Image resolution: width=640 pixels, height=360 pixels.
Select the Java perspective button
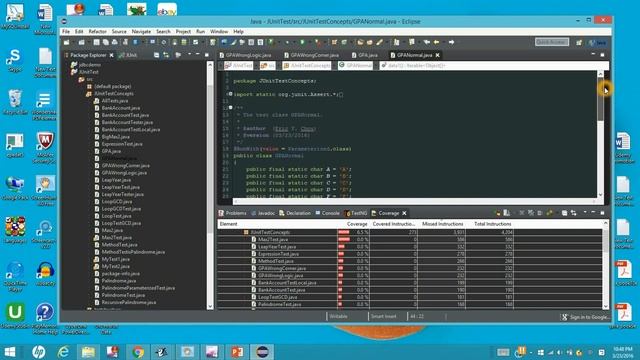tap(598, 42)
